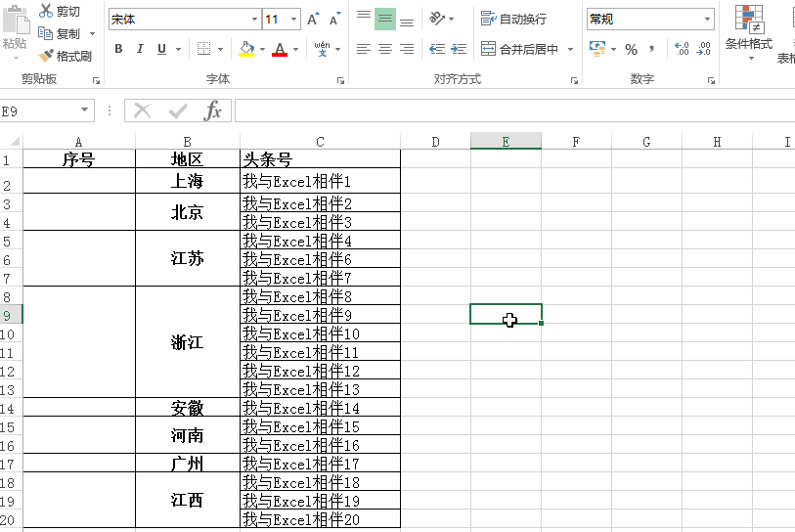Open the font size 11 dropdown

(x=293, y=20)
